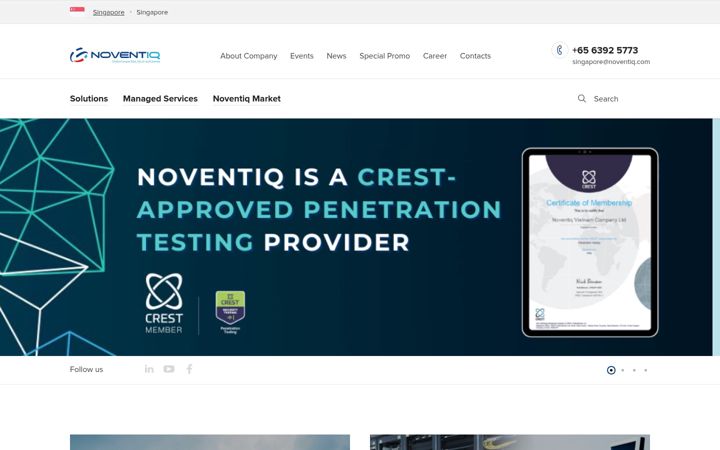Click the Noventiq logo
720x450 pixels.
pyautogui.click(x=115, y=56)
